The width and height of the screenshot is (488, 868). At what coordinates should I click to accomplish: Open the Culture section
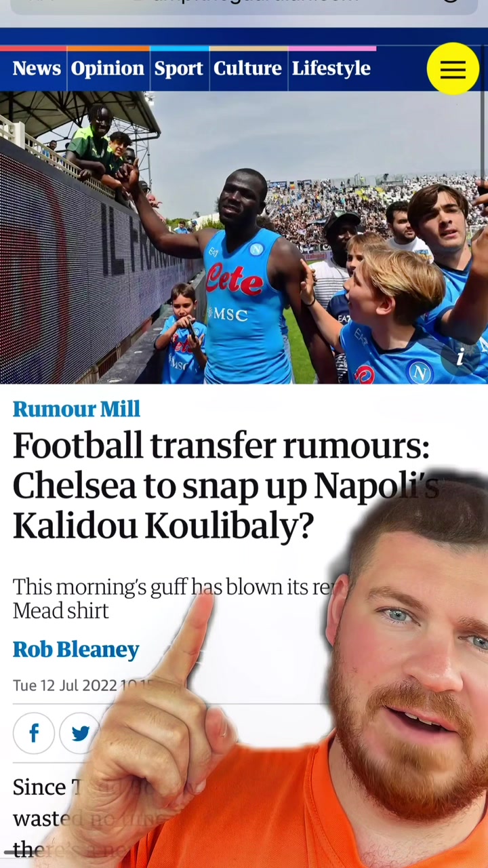(247, 68)
